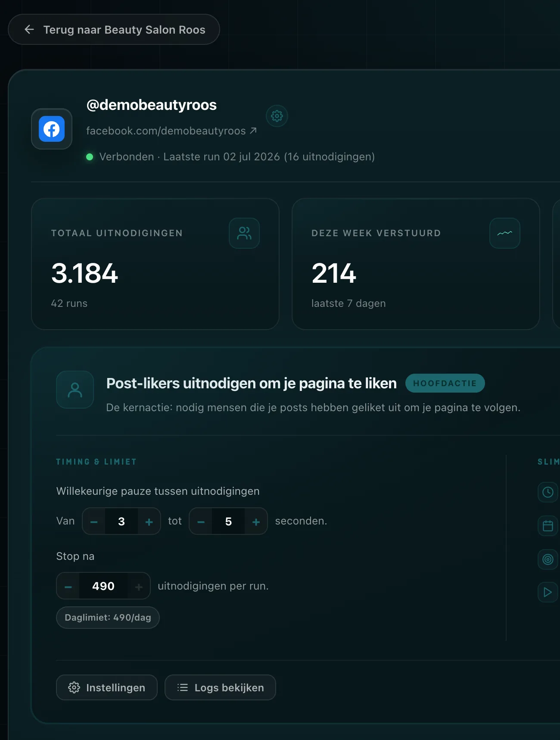The width and height of the screenshot is (560, 740).
Task: Decrease the 'Van' pause seconds value
Action: tap(94, 521)
